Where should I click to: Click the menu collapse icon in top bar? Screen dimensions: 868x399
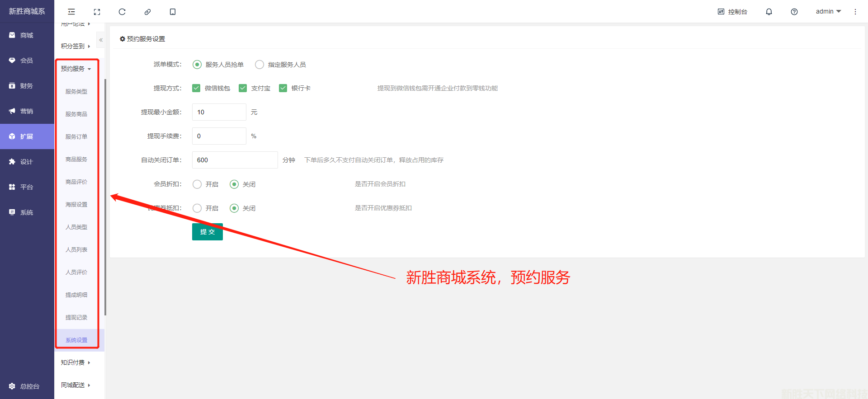pos(71,12)
